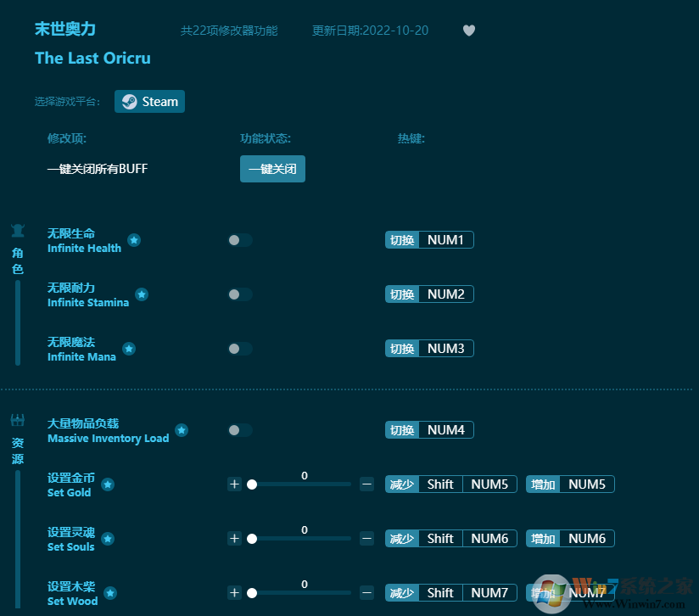Click plus icon on Set Gold slider
The image size is (699, 616).
(234, 484)
